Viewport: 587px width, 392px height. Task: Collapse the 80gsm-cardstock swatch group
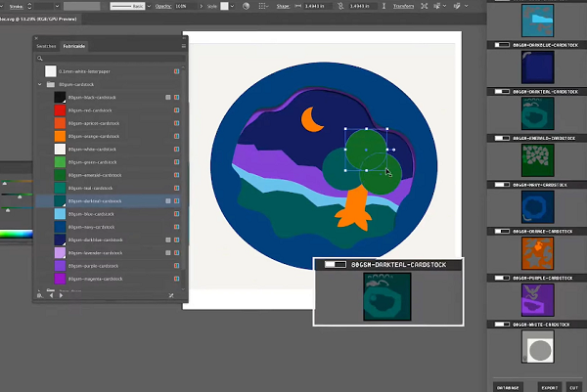(x=38, y=85)
